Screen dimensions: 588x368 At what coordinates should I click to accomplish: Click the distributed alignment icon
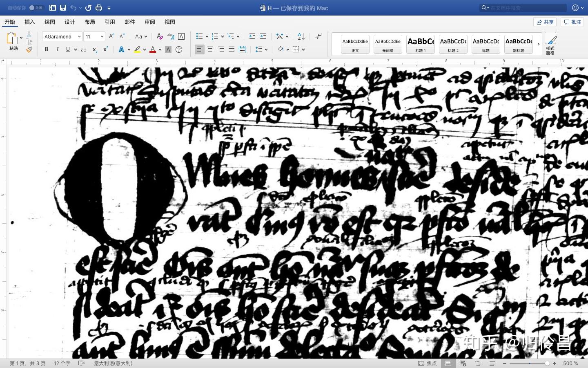point(242,49)
